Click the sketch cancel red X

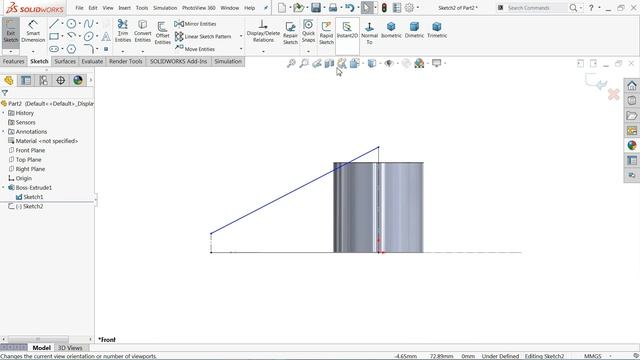[613, 95]
